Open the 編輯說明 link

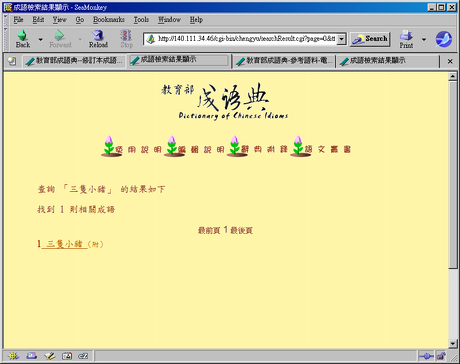coord(201,149)
